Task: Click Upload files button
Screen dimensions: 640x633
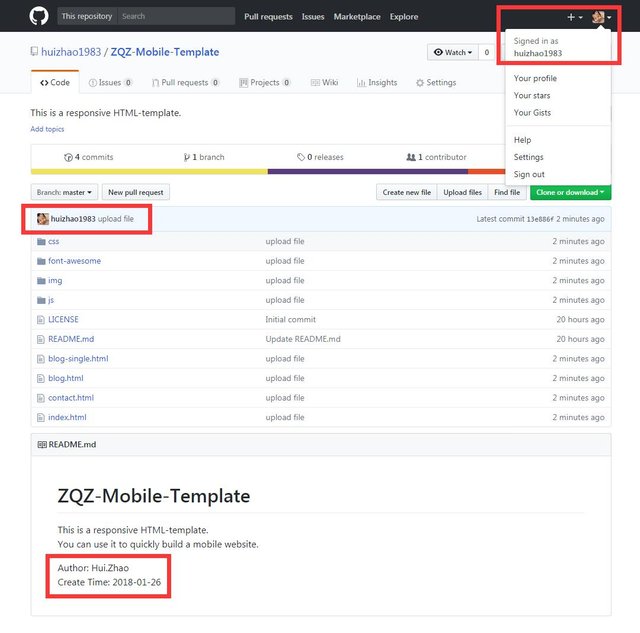Action: [x=462, y=192]
